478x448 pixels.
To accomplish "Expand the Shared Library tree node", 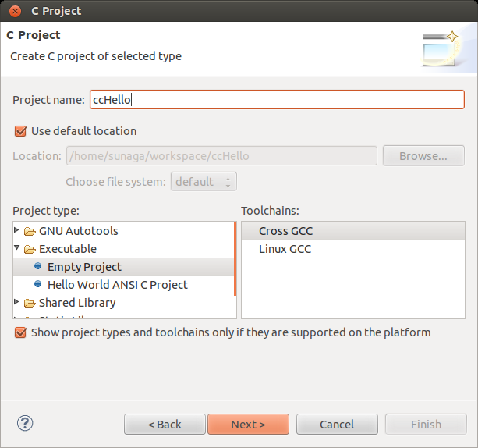I will pyautogui.click(x=17, y=303).
